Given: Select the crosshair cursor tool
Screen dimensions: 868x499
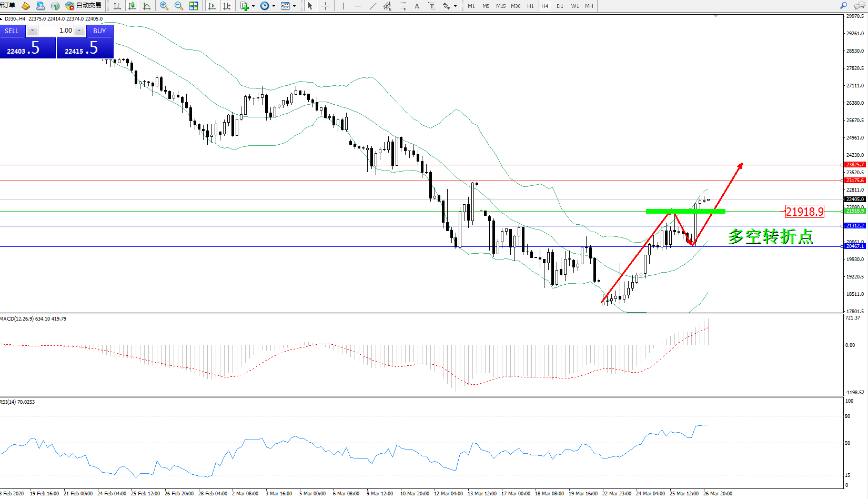Looking at the screenshot, I should coord(325,6).
